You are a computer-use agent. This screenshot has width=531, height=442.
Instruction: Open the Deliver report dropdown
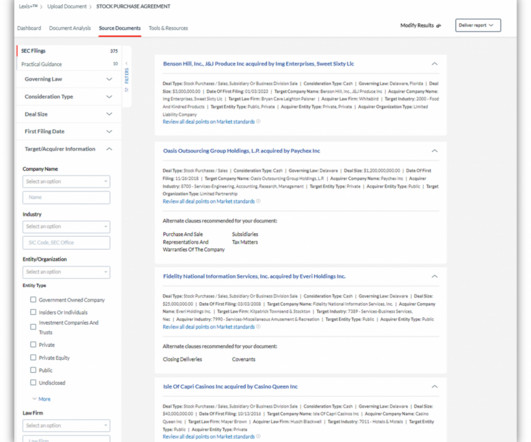[x=478, y=25]
